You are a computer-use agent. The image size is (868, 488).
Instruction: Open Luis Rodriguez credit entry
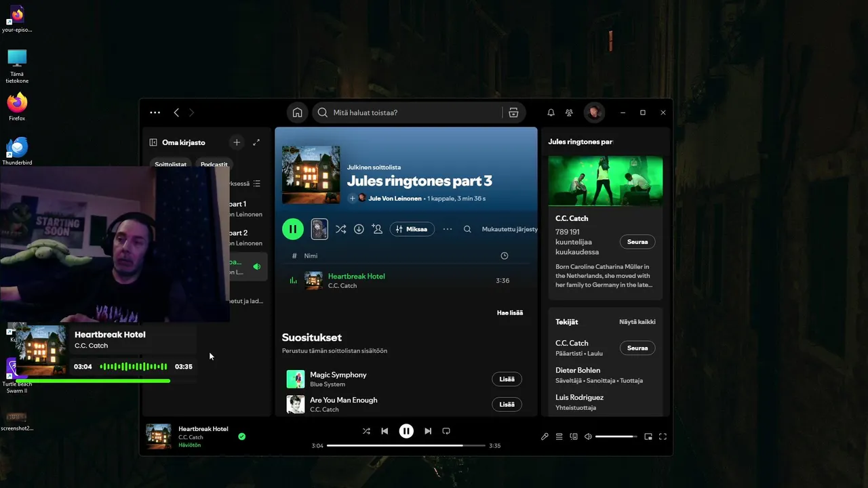[579, 397]
